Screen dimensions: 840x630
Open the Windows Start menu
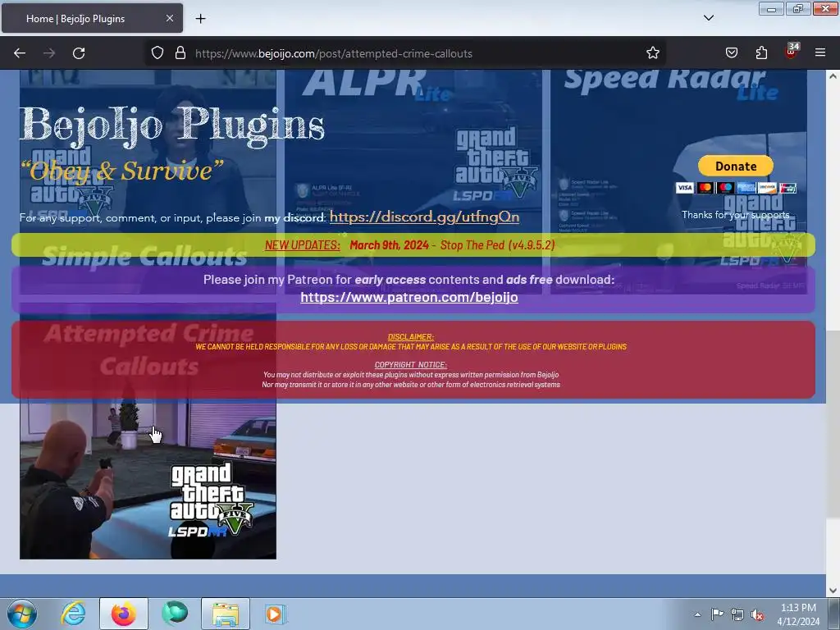tap(22, 614)
